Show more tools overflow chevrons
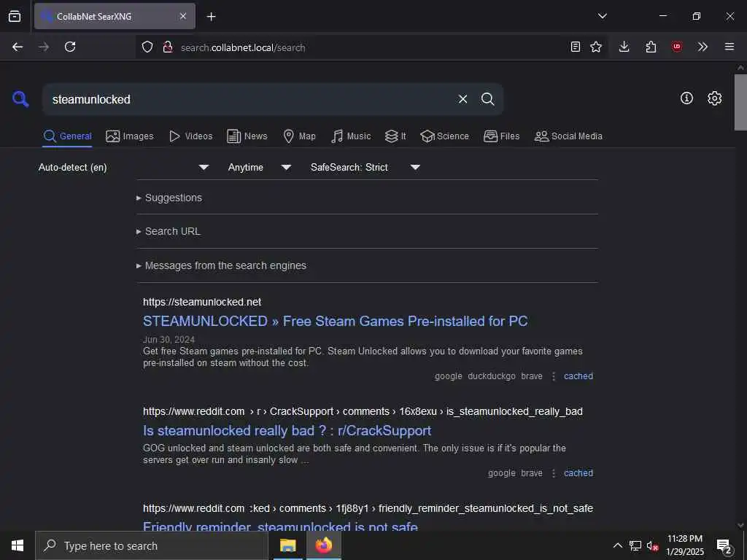 pos(703,47)
